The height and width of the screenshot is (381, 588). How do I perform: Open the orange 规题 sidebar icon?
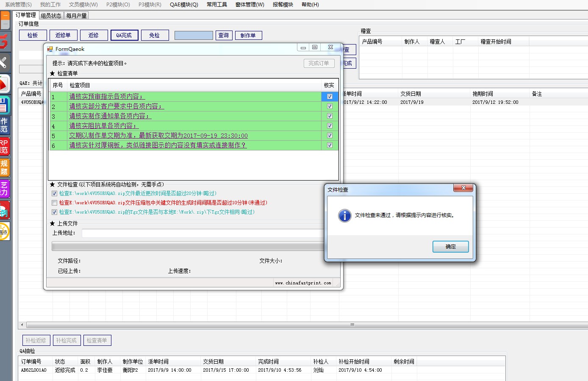point(5,168)
